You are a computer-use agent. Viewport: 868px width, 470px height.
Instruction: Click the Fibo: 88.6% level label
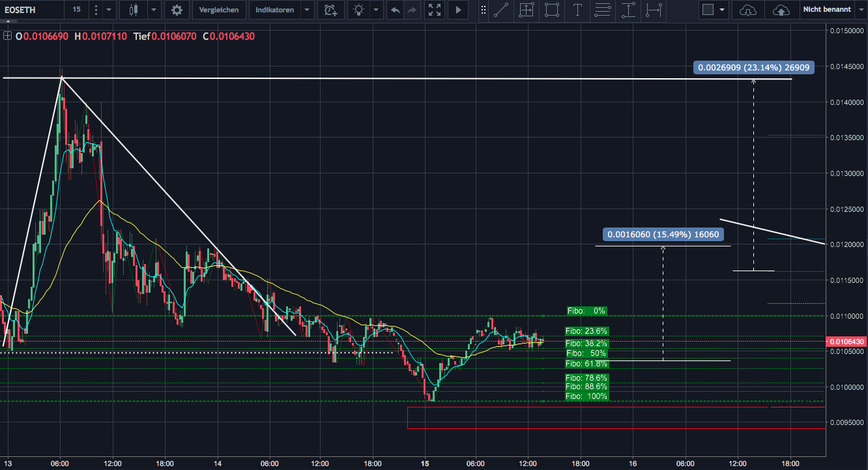pos(586,387)
